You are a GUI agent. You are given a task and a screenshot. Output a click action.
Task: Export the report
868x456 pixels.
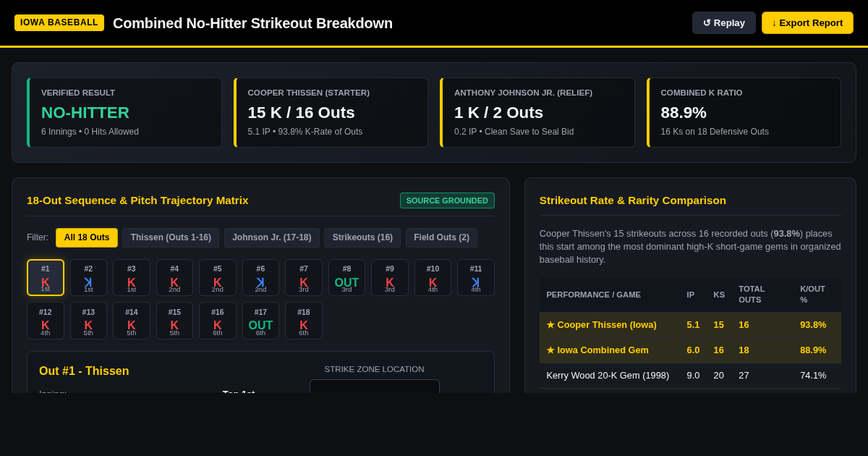point(807,22)
